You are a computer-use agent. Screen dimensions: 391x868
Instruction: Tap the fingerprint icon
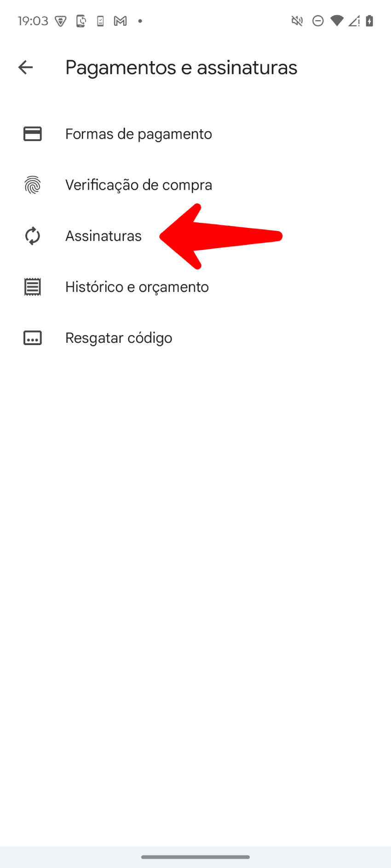[x=33, y=185]
